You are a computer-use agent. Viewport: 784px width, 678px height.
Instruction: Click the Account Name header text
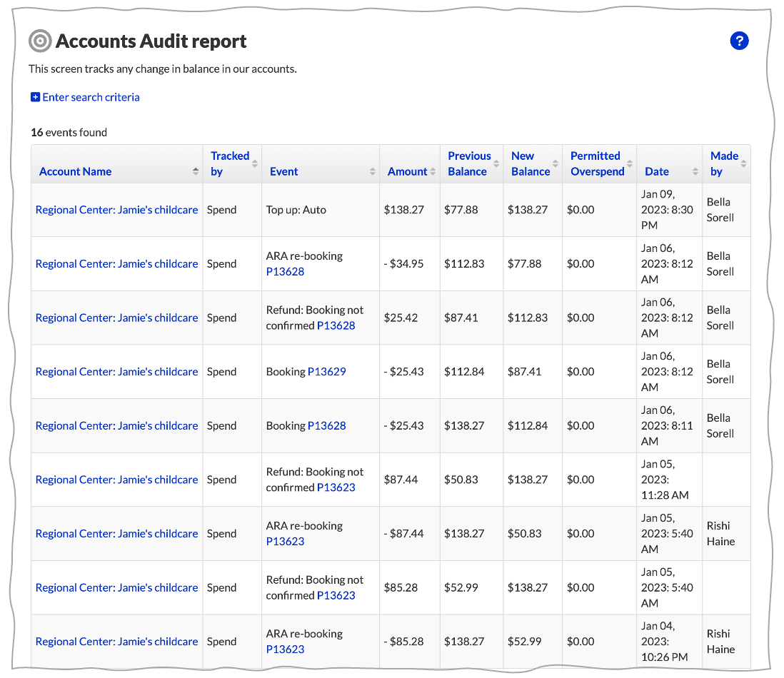[75, 171]
